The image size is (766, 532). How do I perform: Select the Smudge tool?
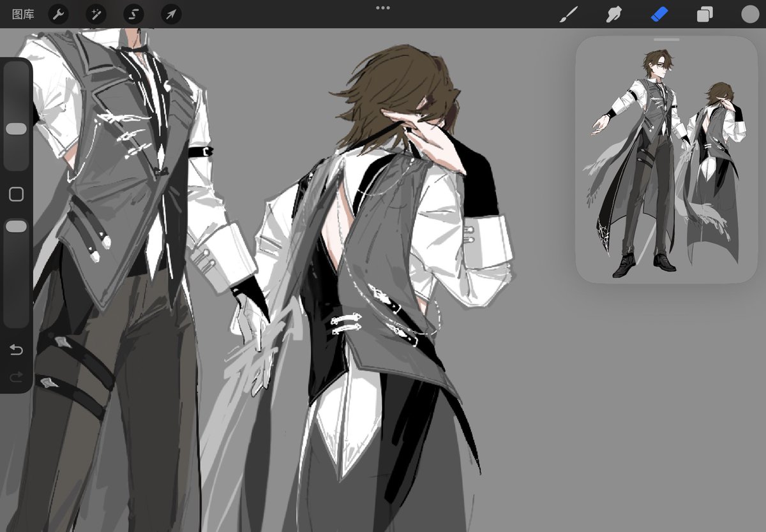click(x=614, y=13)
